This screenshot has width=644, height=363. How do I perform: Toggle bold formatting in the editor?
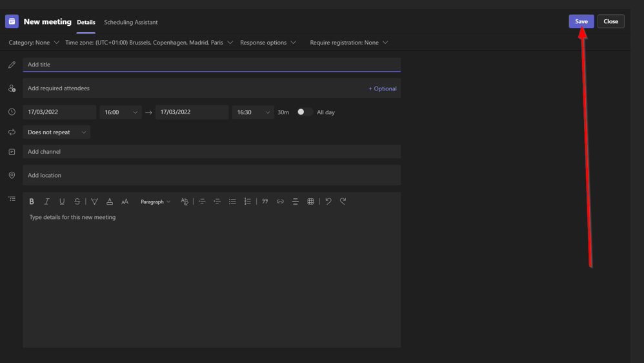[32, 202]
